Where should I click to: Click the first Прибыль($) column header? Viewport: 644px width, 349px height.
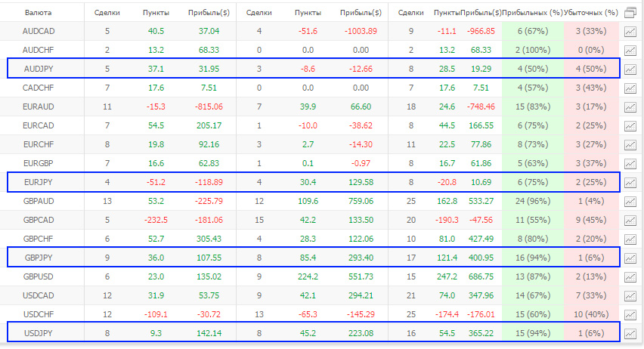click(x=209, y=13)
